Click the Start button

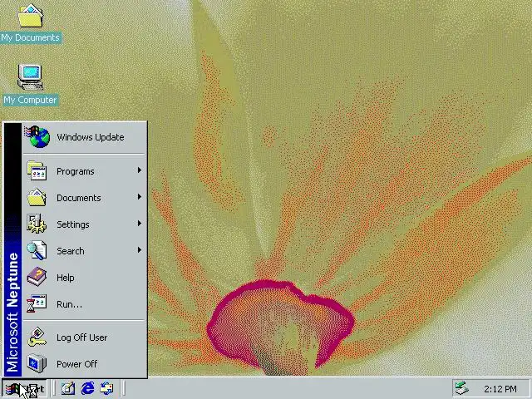tap(24, 389)
